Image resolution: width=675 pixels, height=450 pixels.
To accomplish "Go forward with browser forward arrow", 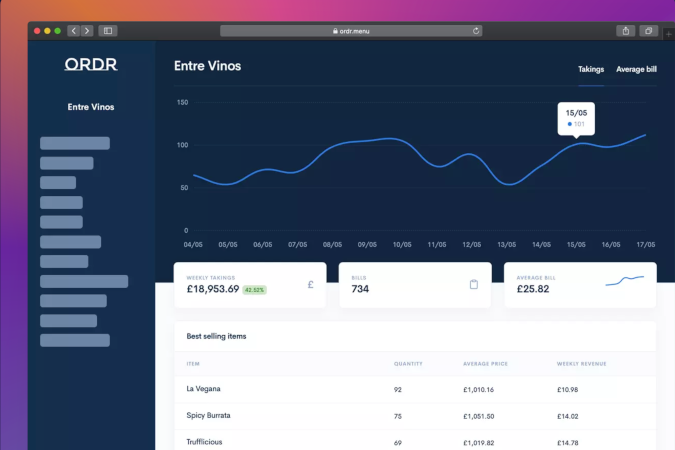I will coord(87,31).
